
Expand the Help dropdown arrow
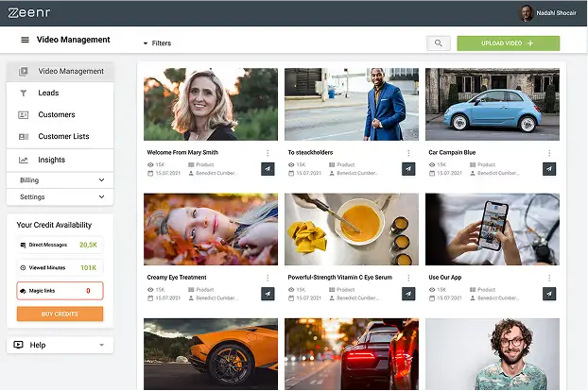102,345
